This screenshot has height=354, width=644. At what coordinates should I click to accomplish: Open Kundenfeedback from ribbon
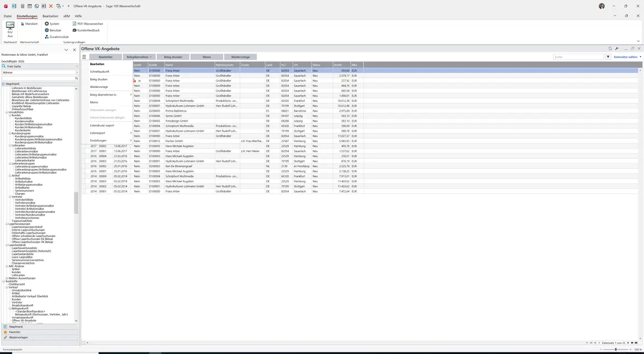[x=86, y=30]
